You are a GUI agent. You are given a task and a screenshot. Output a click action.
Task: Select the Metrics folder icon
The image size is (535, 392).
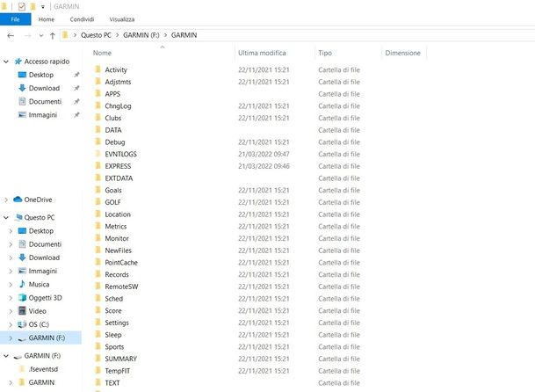[98, 226]
